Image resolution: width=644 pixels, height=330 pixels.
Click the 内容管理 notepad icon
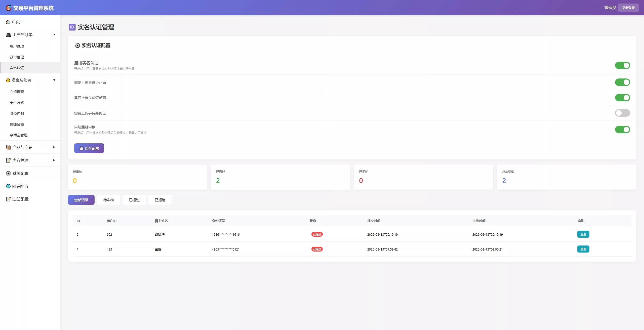click(x=8, y=160)
